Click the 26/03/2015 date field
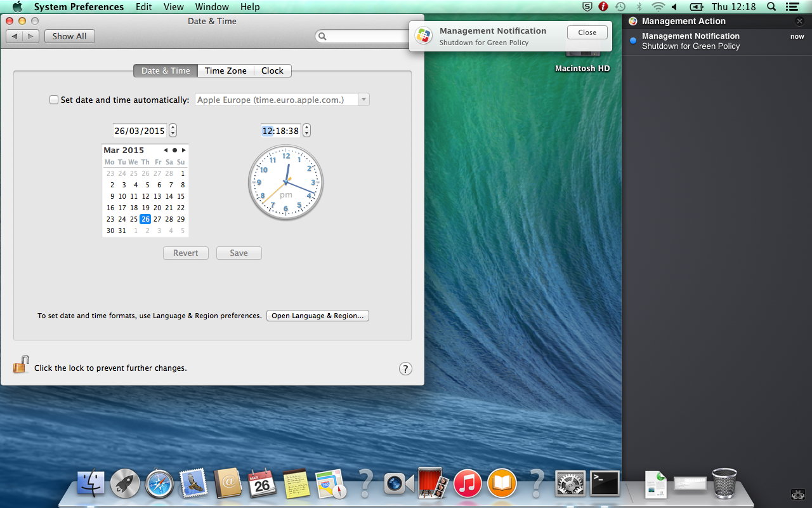 140,131
